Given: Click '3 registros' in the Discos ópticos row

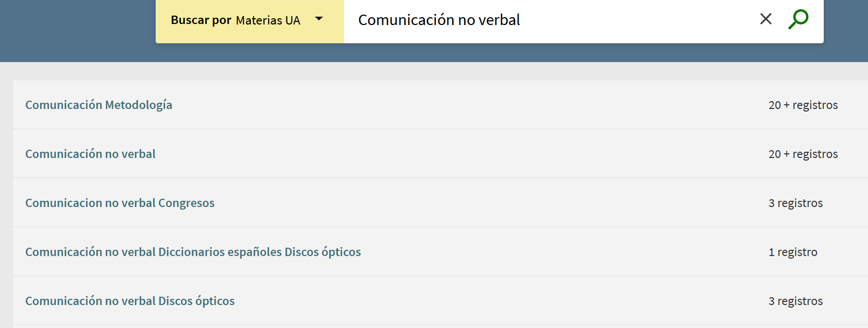Looking at the screenshot, I should (x=796, y=301).
